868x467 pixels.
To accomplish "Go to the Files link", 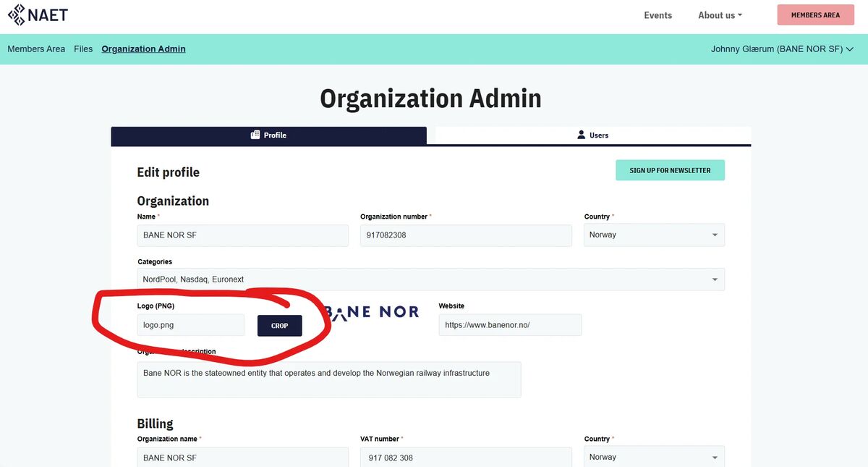I will click(x=83, y=49).
